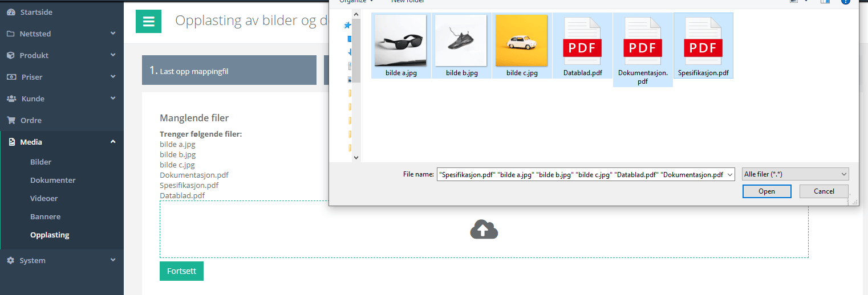868x295 pixels.
Task: Click the Quick access star in dialog pane
Action: [x=348, y=26]
